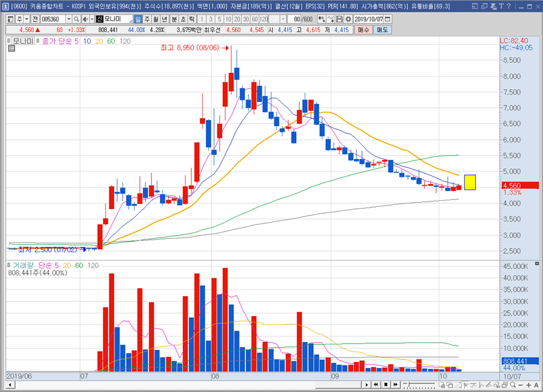This screenshot has width=543, height=392.
Task: Open the stock search magnifier icon
Action: click(x=76, y=19)
